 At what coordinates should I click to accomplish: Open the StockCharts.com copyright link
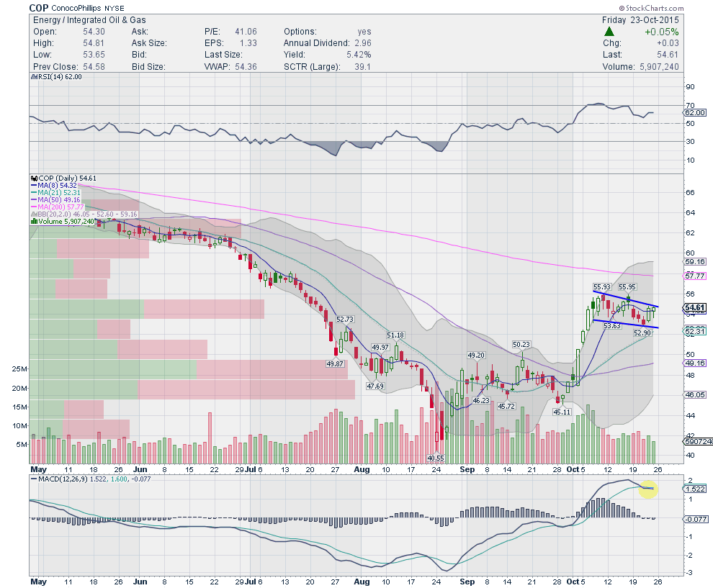(651, 8)
